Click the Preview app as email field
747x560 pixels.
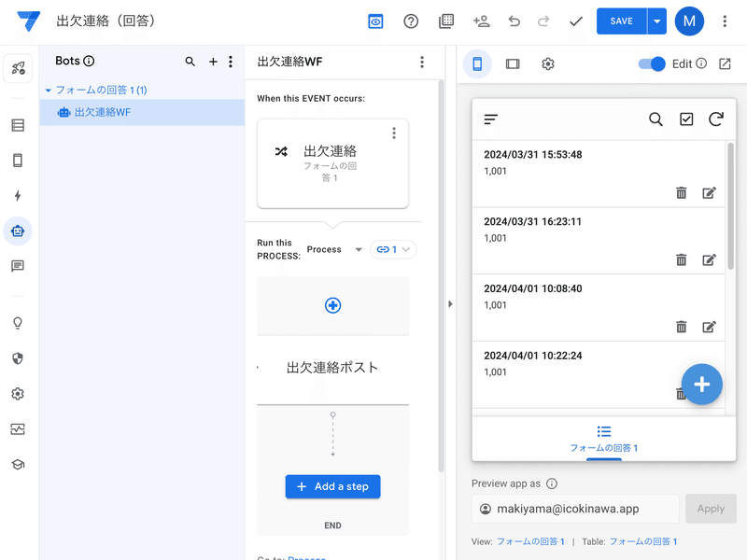tap(575, 509)
